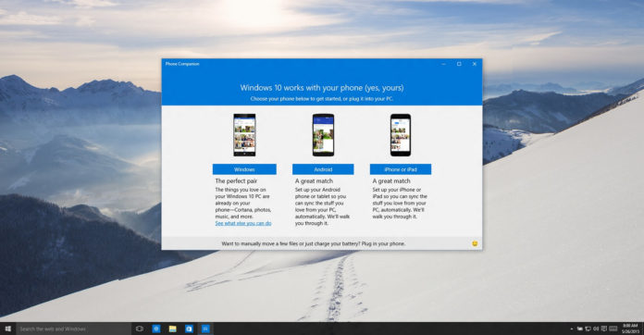
Task: Click the Phone Companion window title
Action: coord(182,64)
